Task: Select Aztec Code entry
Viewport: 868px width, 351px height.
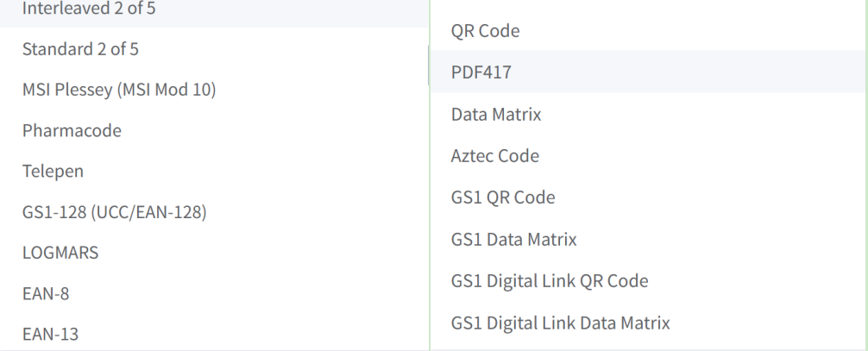Action: [494, 156]
